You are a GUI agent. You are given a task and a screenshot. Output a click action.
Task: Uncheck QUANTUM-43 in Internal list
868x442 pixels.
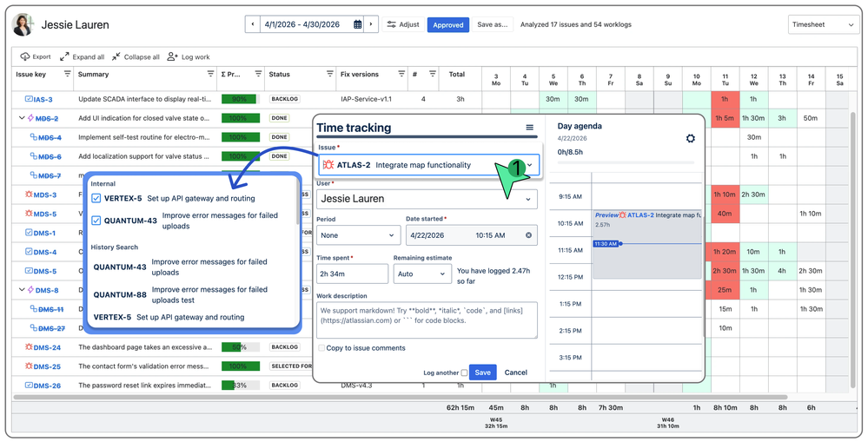pos(96,221)
